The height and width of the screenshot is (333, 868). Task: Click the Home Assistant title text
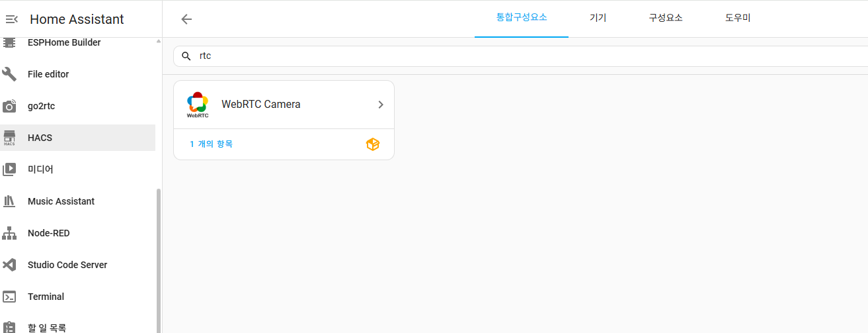click(x=77, y=19)
